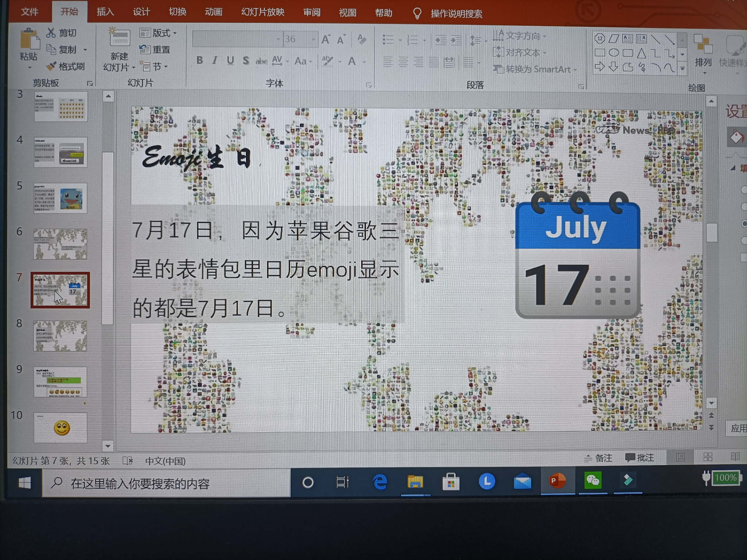Click the Apply (应用) button in format pane

[737, 428]
